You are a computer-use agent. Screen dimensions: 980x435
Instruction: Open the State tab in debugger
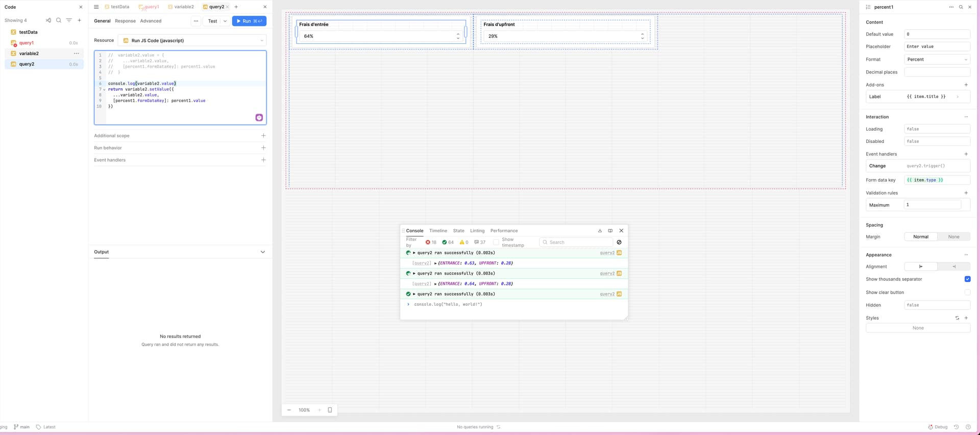click(x=458, y=231)
